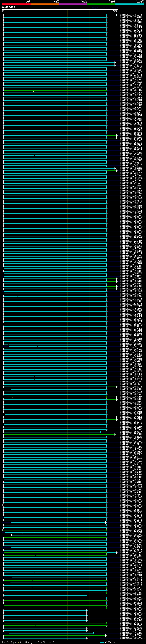Select the UniRef100_B2YI24 label
Image resolution: width=146 pixels, height=644 pixels.
coord(131,321)
